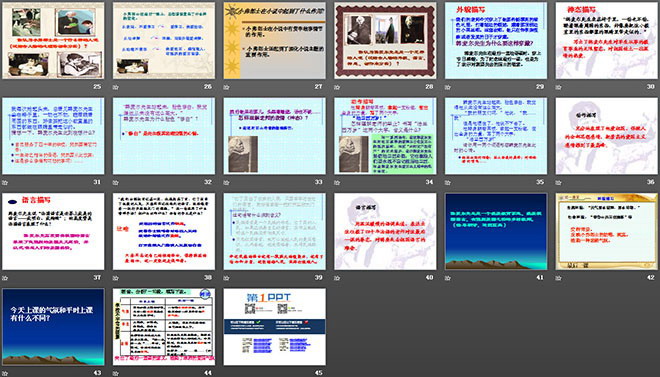This screenshot has width=660, height=377.
Task: Click the animation star icon under slide 31
Action: [5, 183]
